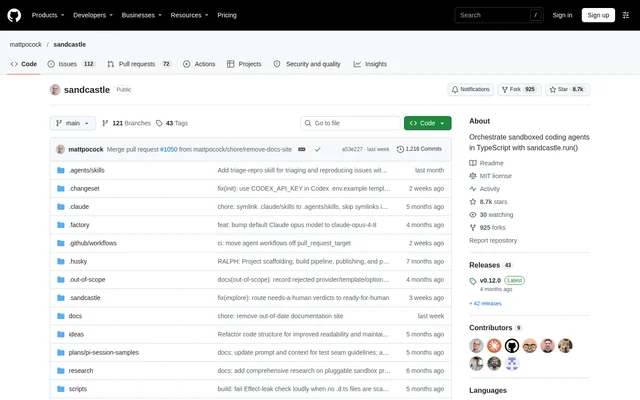This screenshot has height=400, width=640.
Task: Open the .factory folder icon
Action: pos(61,225)
